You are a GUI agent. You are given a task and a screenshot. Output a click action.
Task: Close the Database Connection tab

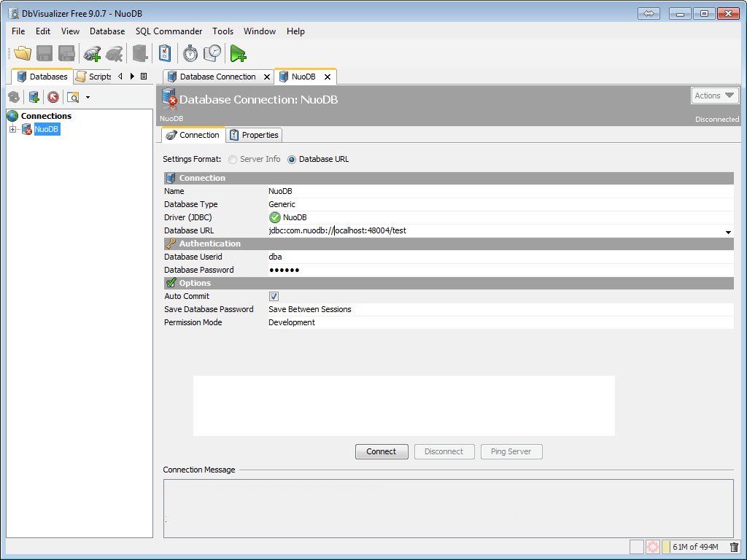pos(267,77)
